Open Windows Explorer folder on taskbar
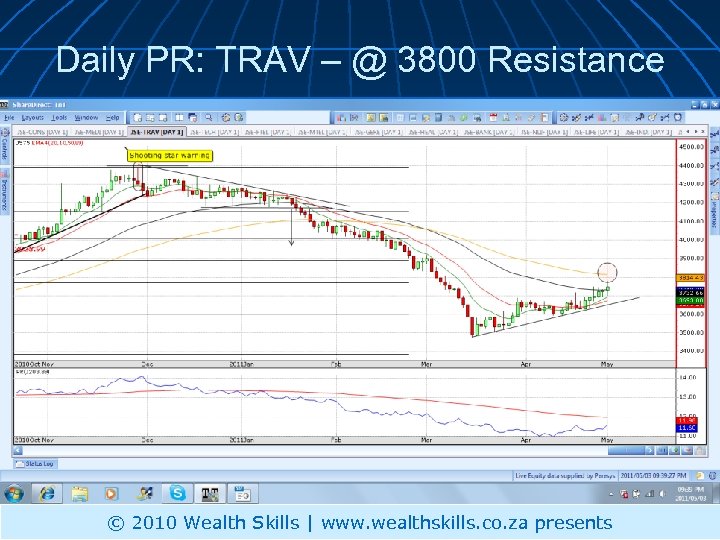 (x=79, y=494)
